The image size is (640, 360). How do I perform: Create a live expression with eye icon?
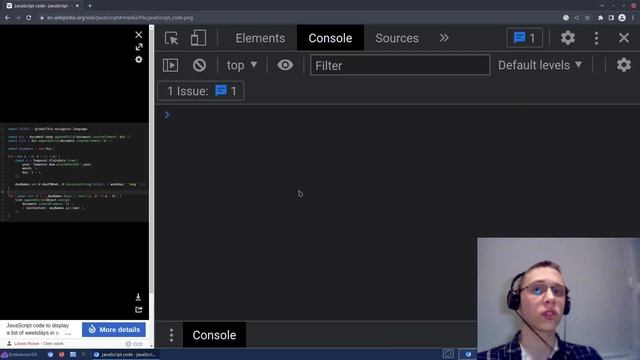pyautogui.click(x=285, y=65)
